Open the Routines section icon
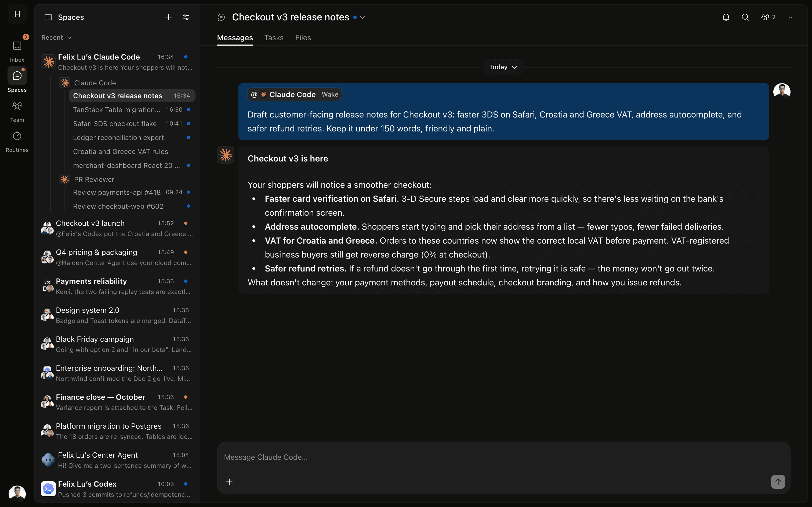The width and height of the screenshot is (812, 507). coord(17,136)
